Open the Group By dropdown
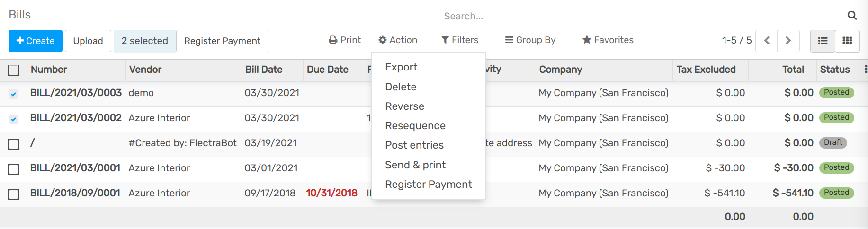Viewport: 868px width, 229px height. pyautogui.click(x=530, y=40)
